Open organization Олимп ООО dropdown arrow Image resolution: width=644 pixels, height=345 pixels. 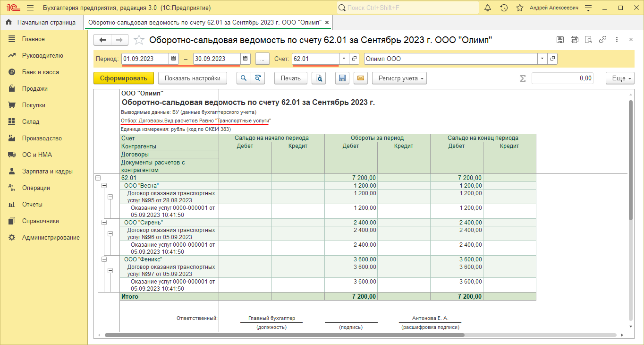click(542, 59)
